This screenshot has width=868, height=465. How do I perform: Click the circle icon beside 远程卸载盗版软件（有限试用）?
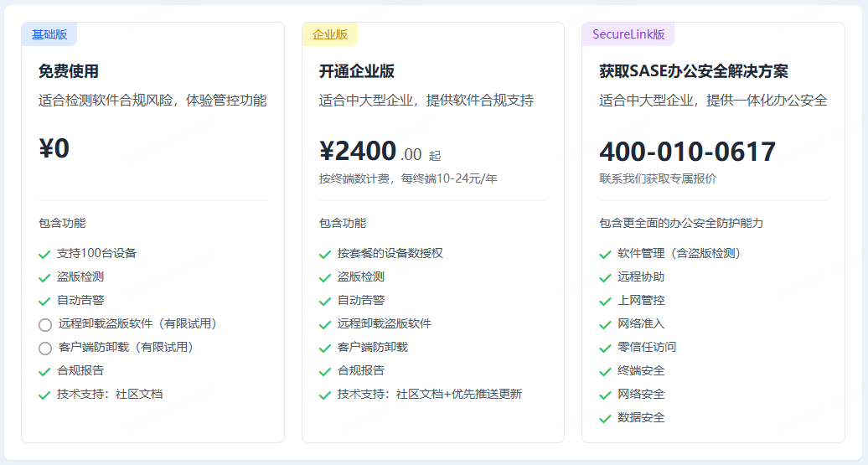pyautogui.click(x=45, y=325)
